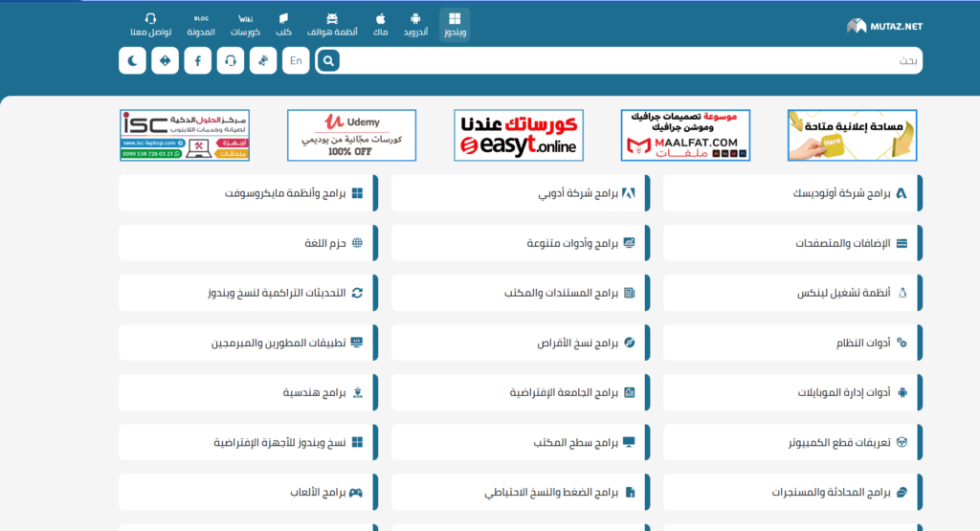Switch site language with the En button
This screenshot has width=980, height=531.
tap(296, 61)
